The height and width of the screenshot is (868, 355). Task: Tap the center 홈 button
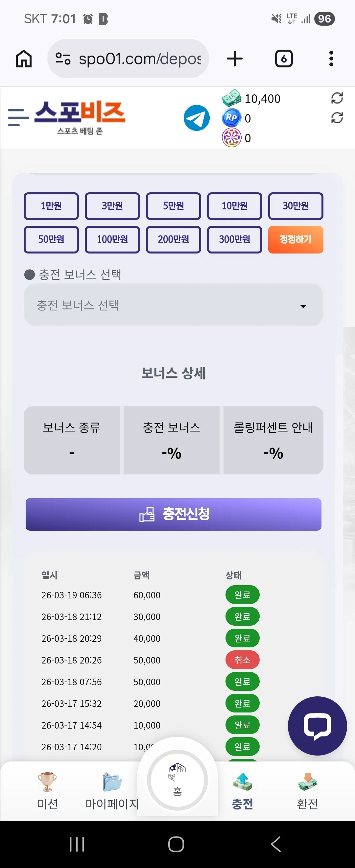pyautogui.click(x=177, y=780)
